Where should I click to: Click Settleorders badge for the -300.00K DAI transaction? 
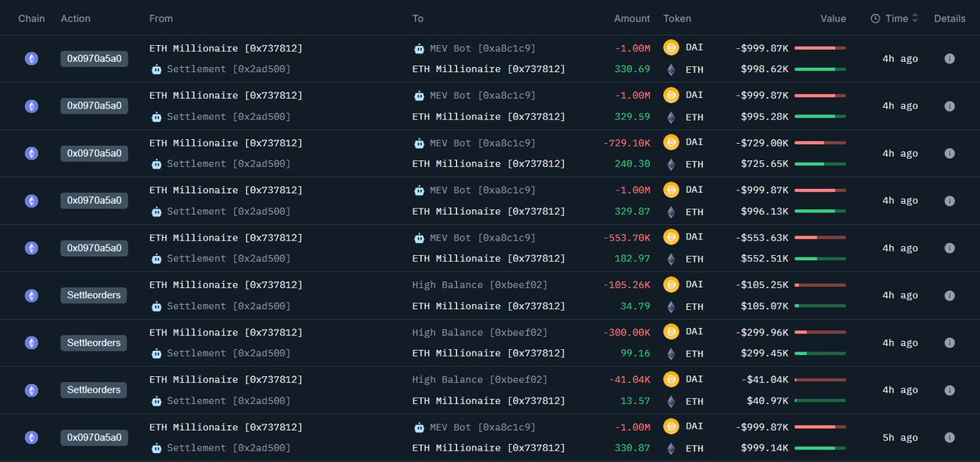94,343
